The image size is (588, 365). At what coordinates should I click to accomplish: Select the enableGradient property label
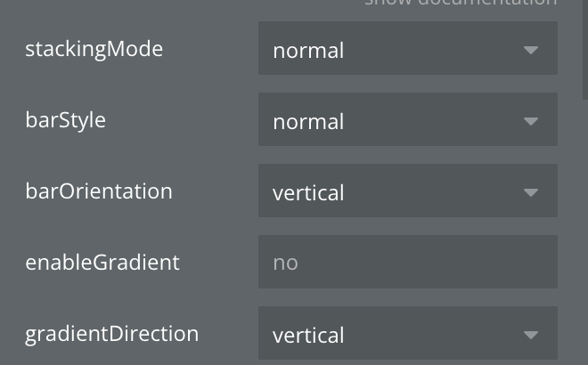click(x=102, y=263)
